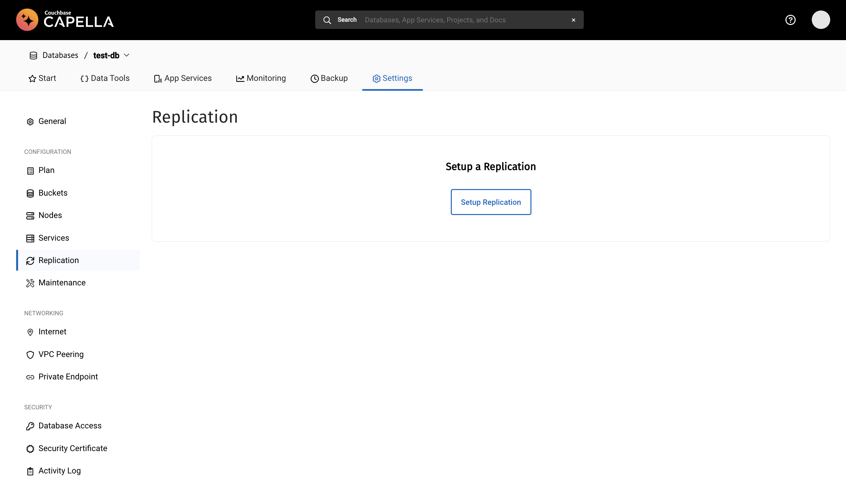Click the Maintenance wrench icon
The height and width of the screenshot is (504, 846).
(x=30, y=282)
